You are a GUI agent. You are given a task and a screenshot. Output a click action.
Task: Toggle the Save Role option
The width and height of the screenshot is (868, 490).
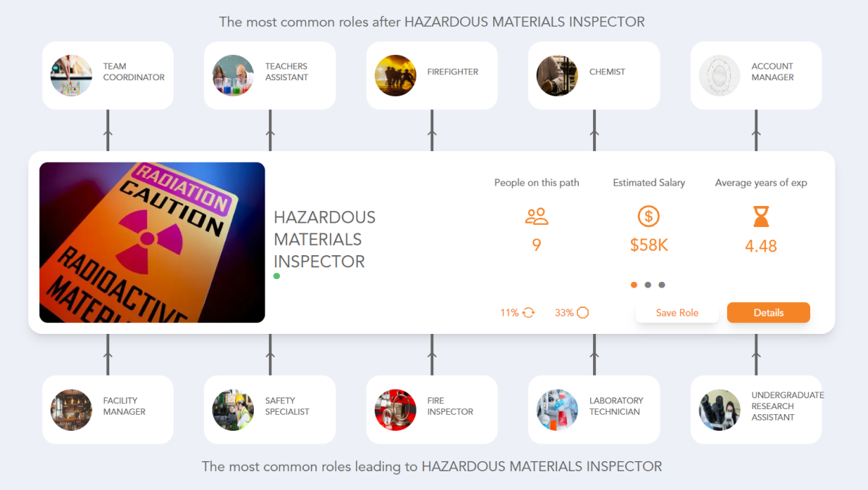point(677,312)
